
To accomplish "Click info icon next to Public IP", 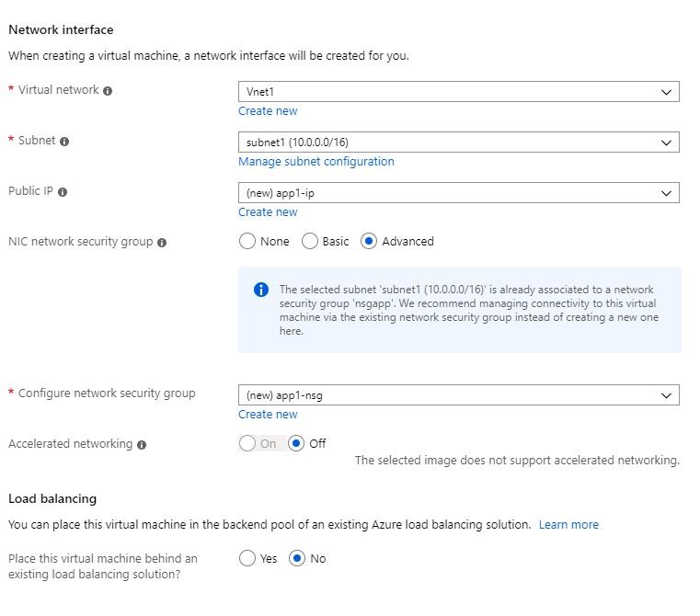I will pos(63,192).
